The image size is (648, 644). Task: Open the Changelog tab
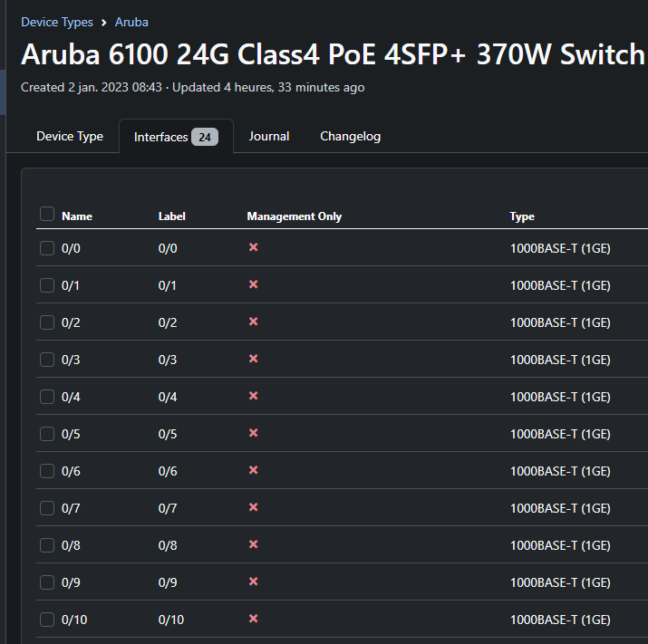click(x=351, y=137)
